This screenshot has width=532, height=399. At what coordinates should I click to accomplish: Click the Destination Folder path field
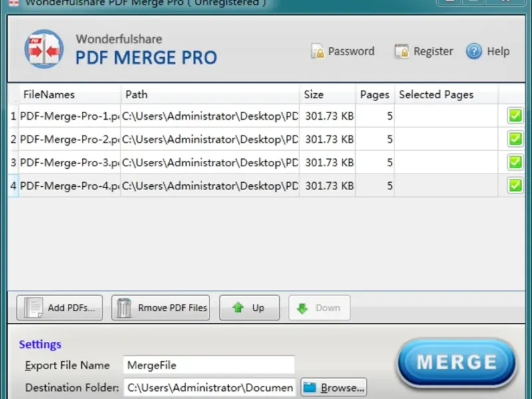[209, 388]
